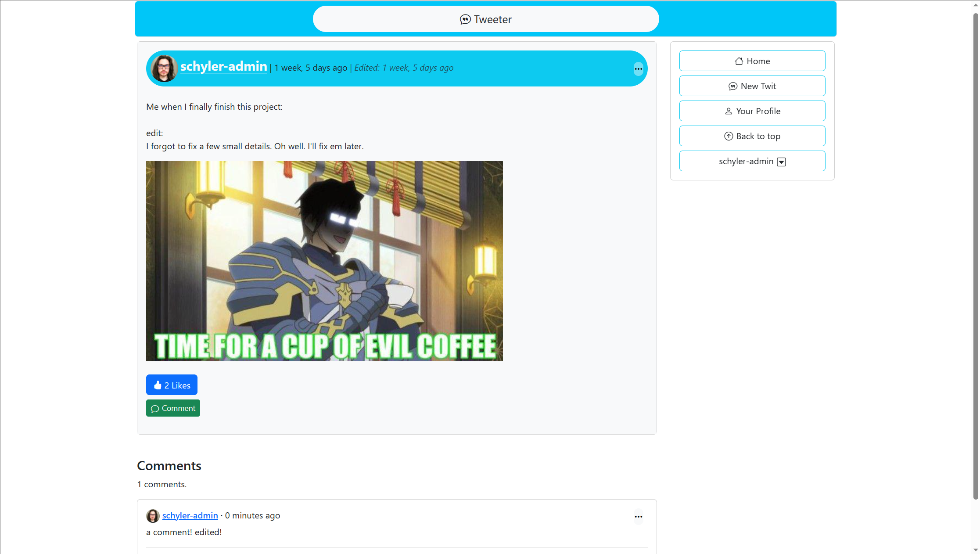Click the Tweeter title bar

pos(485,19)
